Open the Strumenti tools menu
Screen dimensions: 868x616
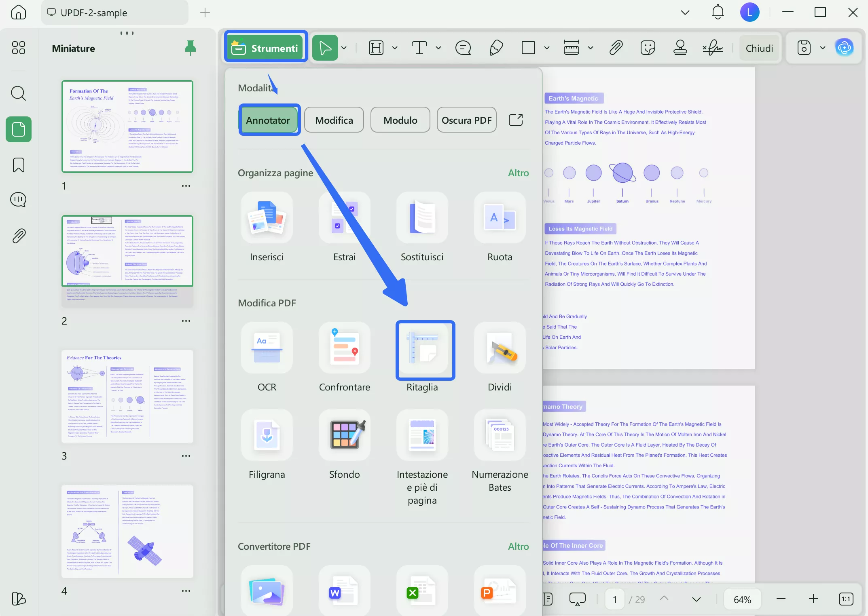coord(266,48)
